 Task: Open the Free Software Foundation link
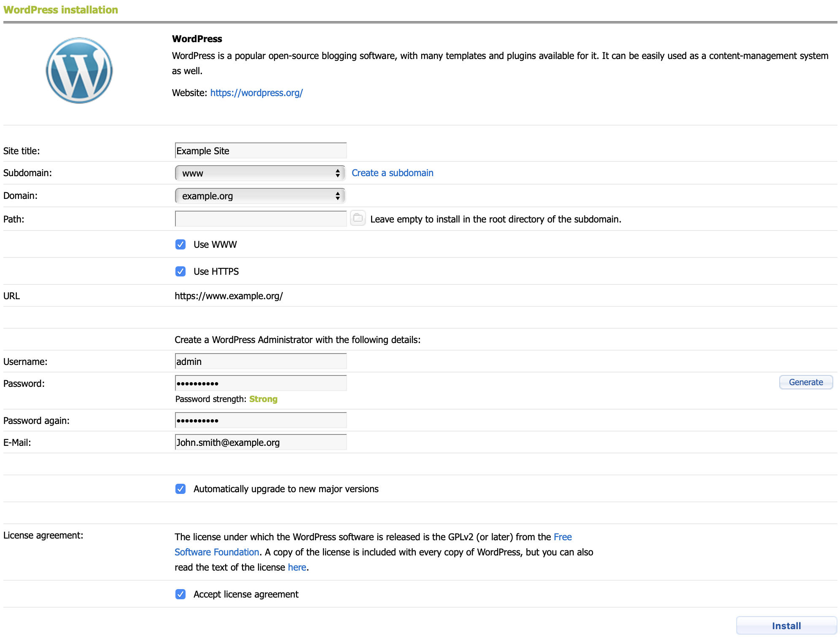(x=373, y=544)
